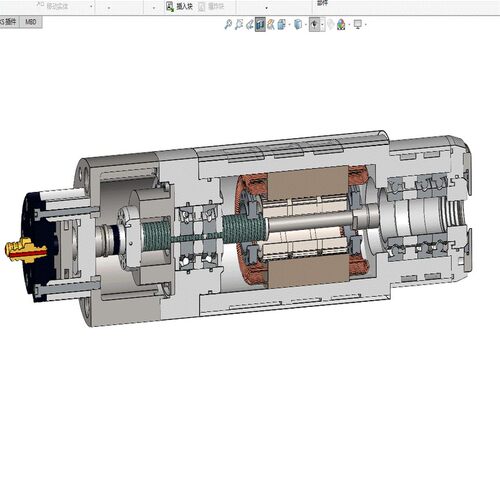Expand the View Orientation dropdown arrow
The width and height of the screenshot is (500, 500).
(289, 25)
